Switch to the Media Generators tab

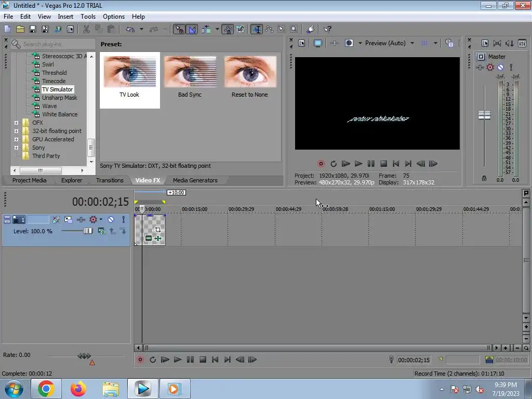[x=195, y=180]
